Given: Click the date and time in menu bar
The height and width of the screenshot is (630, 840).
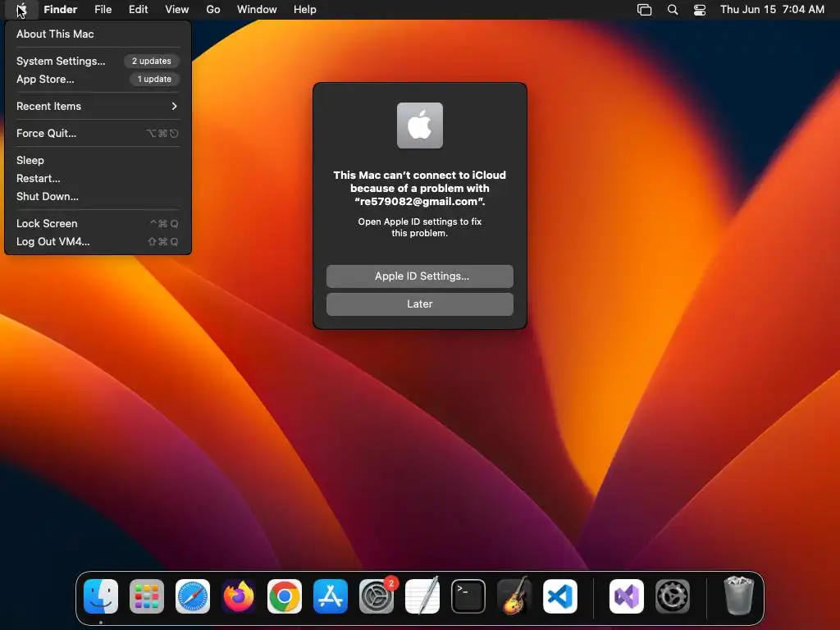Looking at the screenshot, I should (x=772, y=10).
